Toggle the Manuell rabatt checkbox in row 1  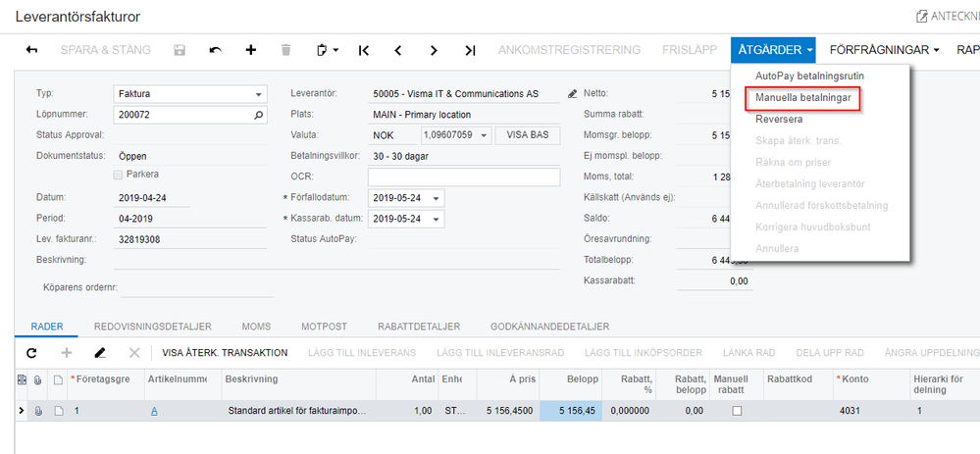(x=737, y=411)
